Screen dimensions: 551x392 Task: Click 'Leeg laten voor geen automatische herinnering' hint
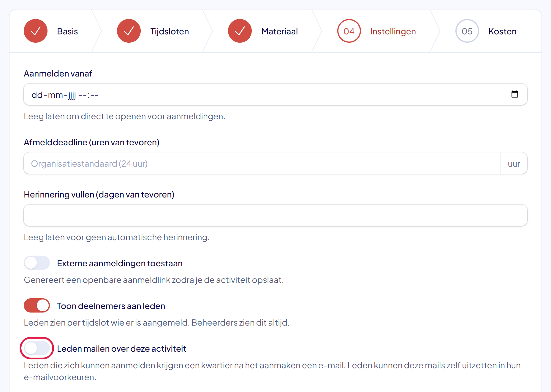(117, 237)
